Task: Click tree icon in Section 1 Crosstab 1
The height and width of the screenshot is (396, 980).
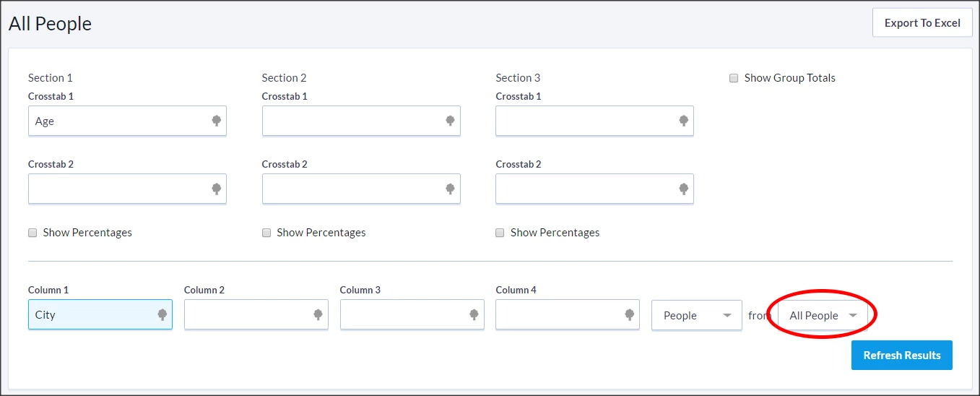Action: pyautogui.click(x=216, y=121)
